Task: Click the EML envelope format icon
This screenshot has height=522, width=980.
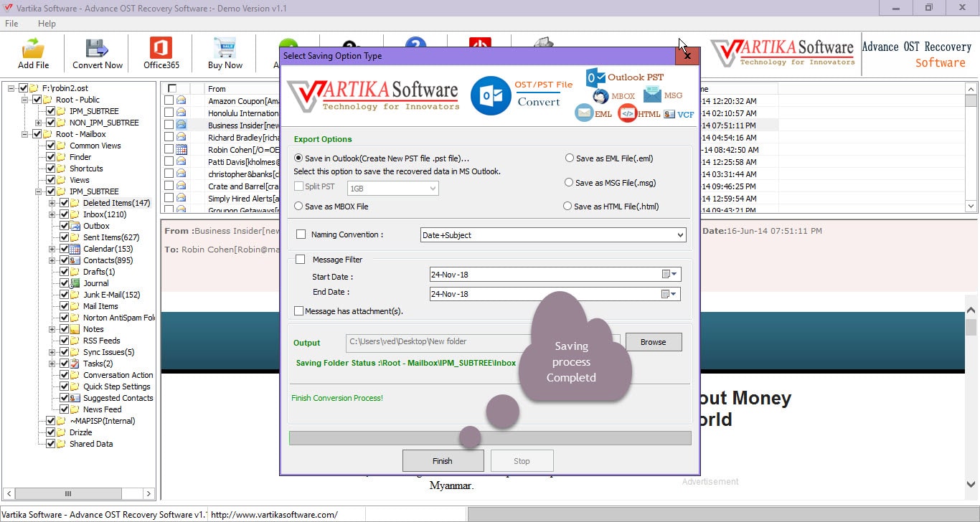Action: [x=584, y=113]
